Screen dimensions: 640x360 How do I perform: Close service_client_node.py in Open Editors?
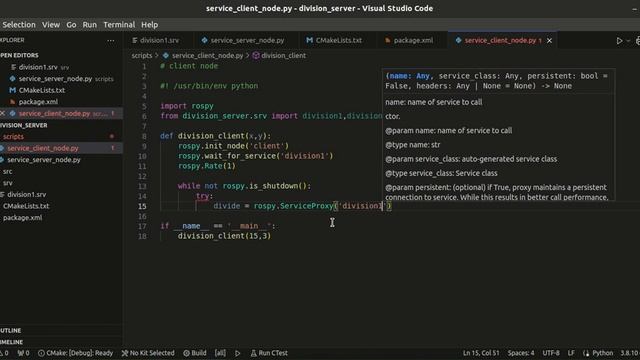(3, 113)
